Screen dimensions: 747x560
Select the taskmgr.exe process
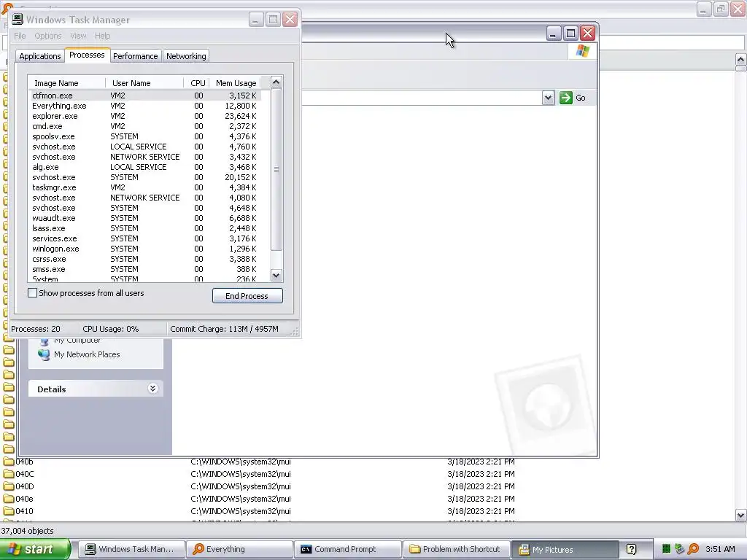(145, 187)
